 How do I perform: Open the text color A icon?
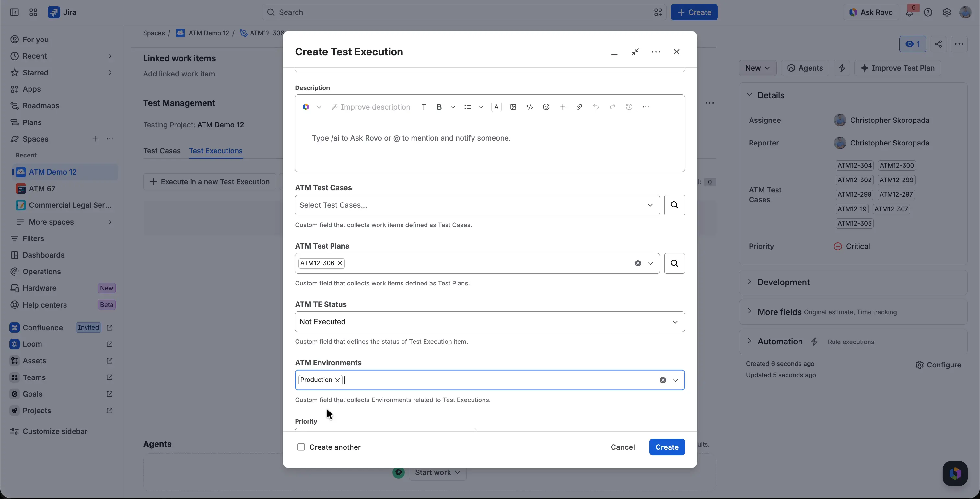pos(496,107)
